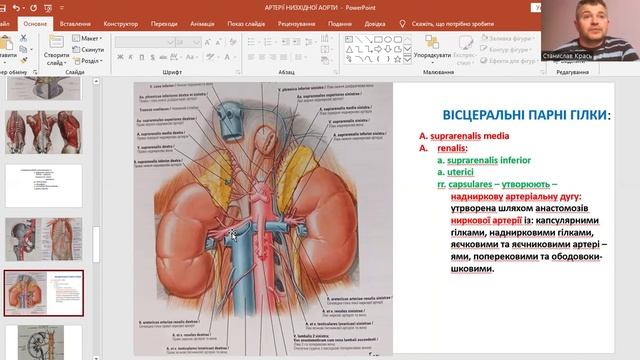
Task: Click the Increase Font Size icon
Action: point(208,42)
